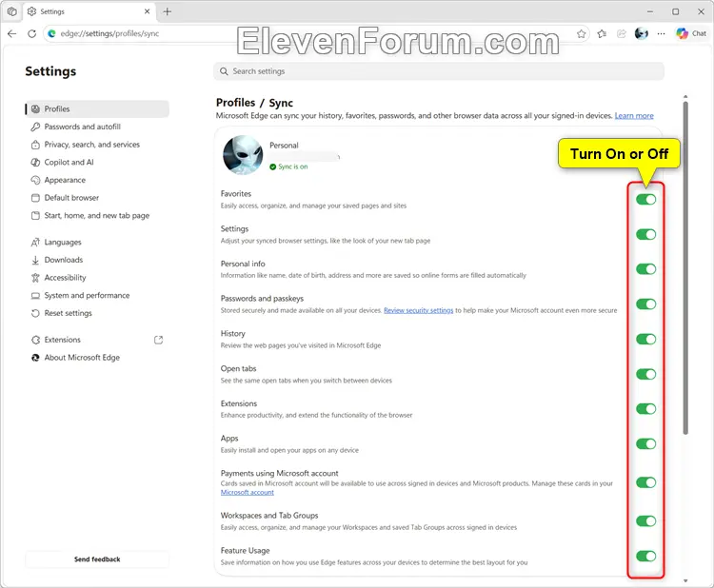Click the Edge icon in address bar
Screen dimensions: 714x588
point(52,33)
